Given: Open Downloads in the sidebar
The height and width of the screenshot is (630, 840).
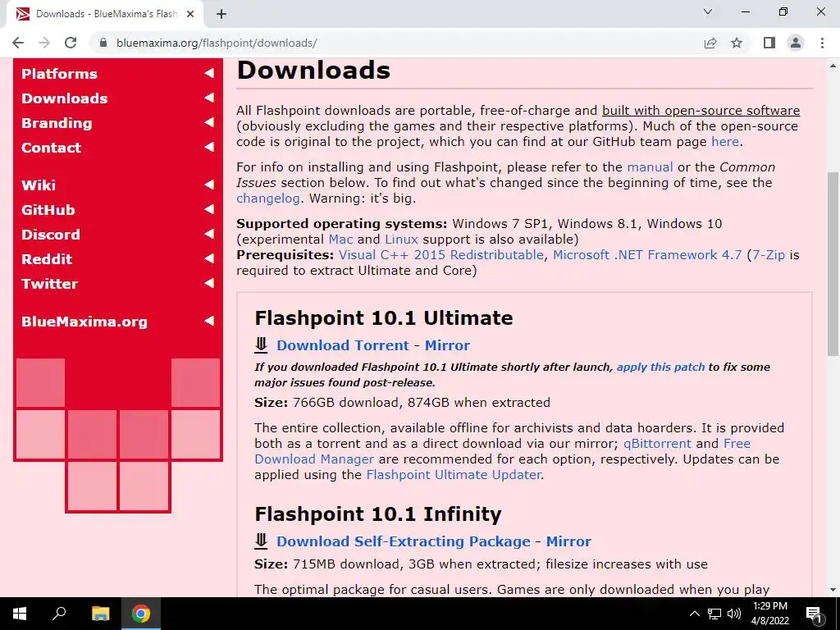Looking at the screenshot, I should [64, 98].
